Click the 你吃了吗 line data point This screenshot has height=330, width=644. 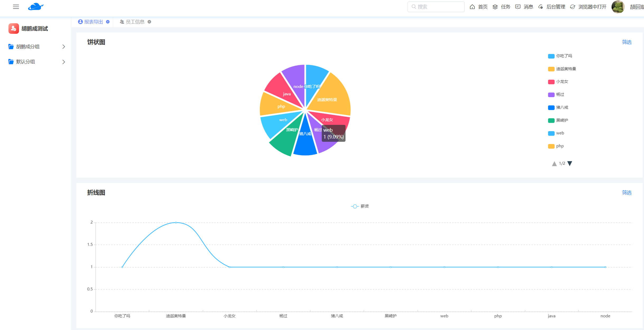122,267
